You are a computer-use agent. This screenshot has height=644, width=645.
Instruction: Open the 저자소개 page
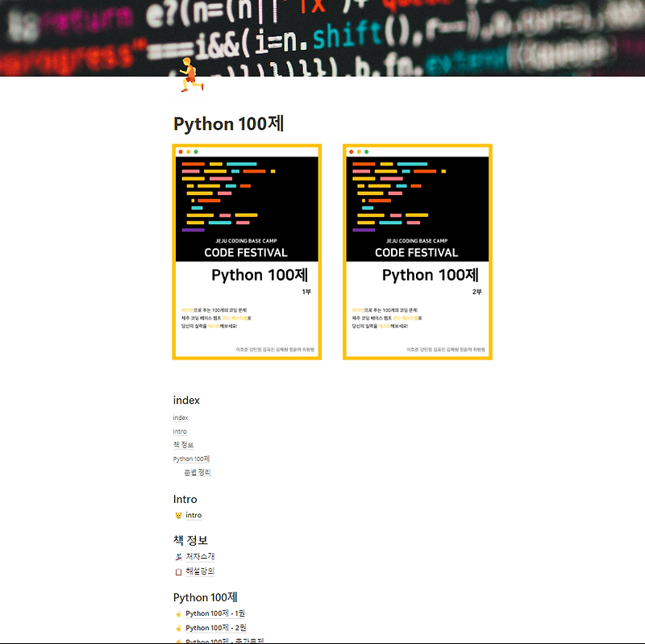click(202, 556)
